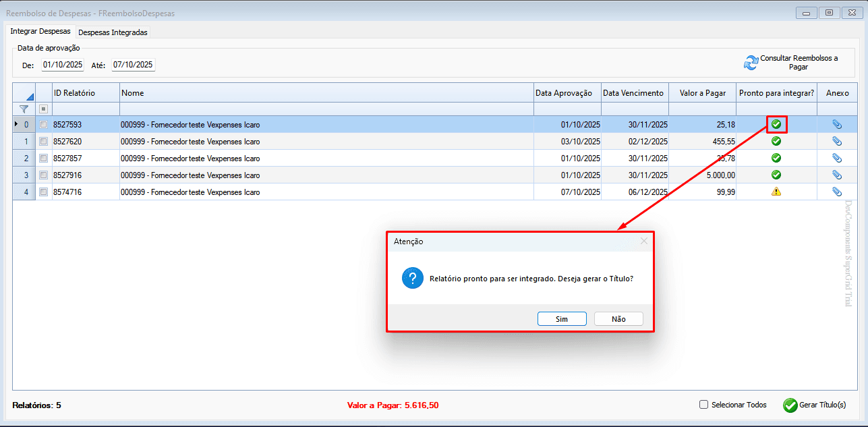Minimize the Reembolso de Despesas window
The image size is (868, 427).
coord(807,12)
